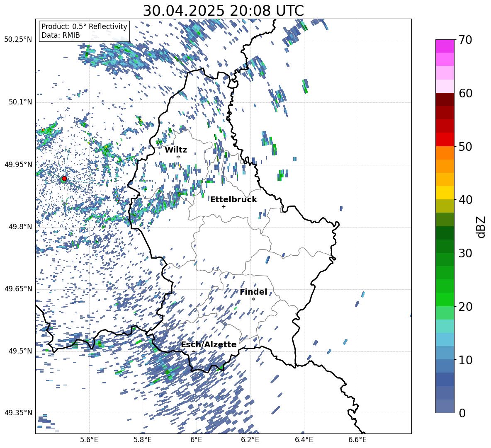
Task: Click the 6.2°E longitude label
Action: (x=250, y=440)
